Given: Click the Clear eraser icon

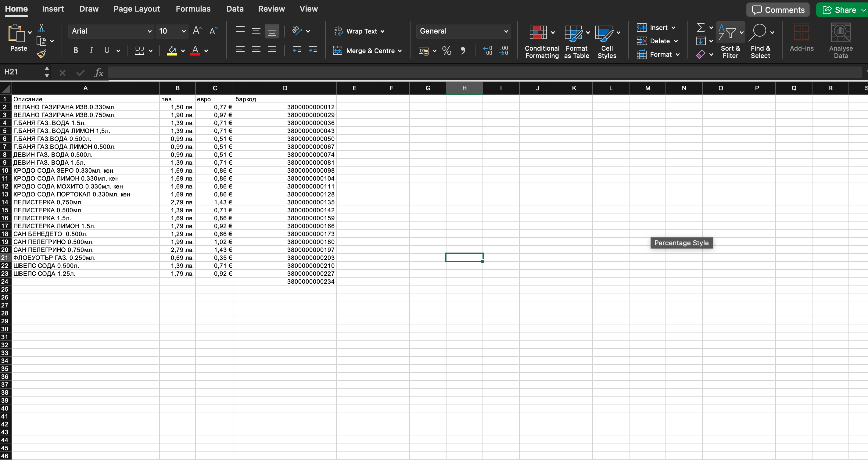Looking at the screenshot, I should [701, 54].
